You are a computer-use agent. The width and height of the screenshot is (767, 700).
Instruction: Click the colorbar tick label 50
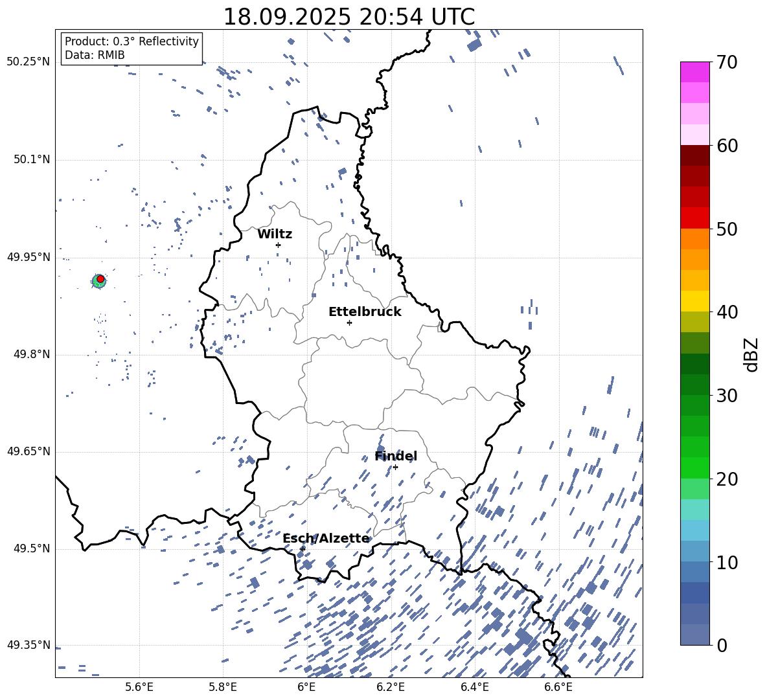[x=727, y=229]
